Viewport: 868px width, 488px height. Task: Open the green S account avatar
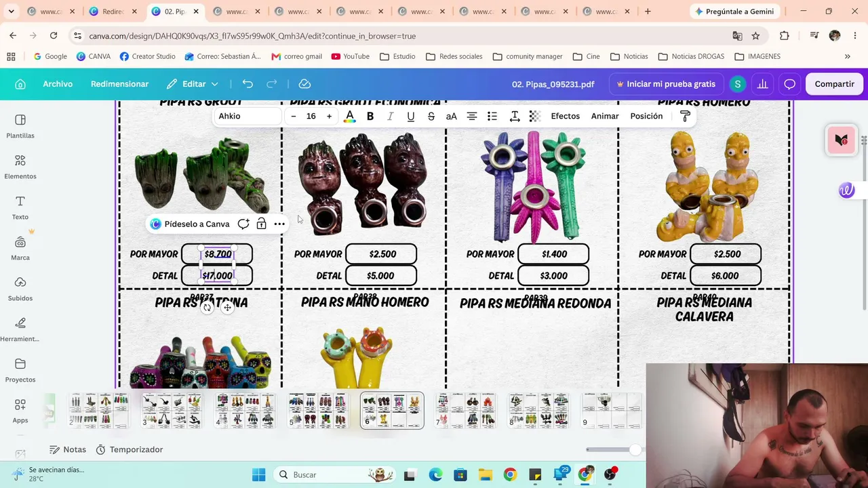pos(737,84)
